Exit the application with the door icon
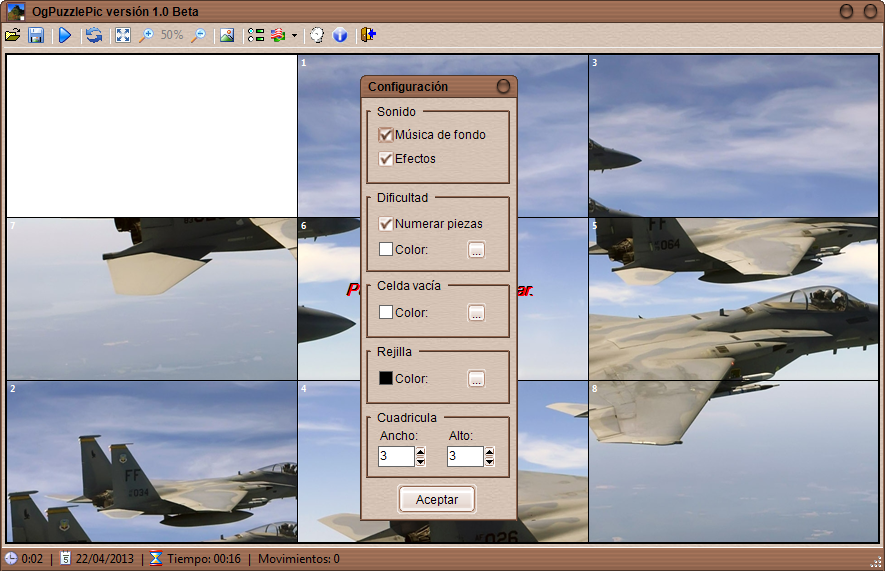Image resolution: width=885 pixels, height=571 pixels. 368,35
